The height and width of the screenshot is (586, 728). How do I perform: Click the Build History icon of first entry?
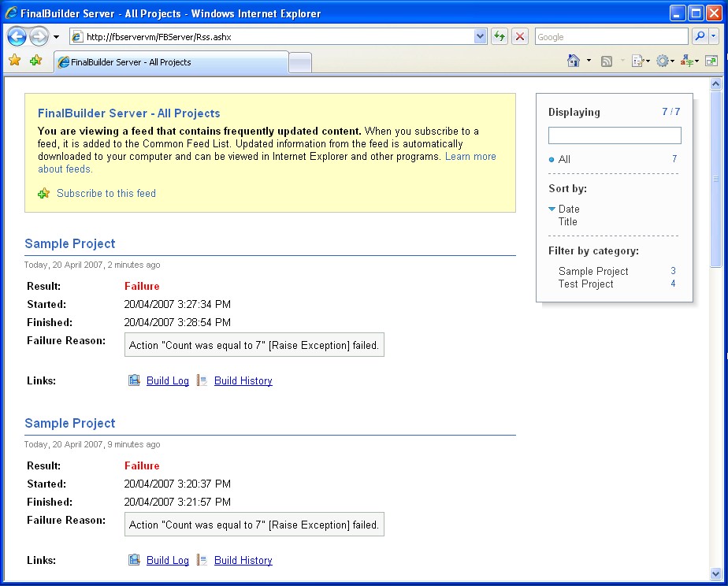click(202, 380)
